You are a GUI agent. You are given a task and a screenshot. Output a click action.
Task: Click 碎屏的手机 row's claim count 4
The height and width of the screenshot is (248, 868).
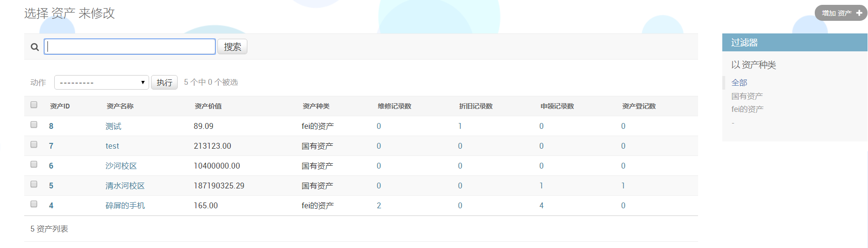(542, 205)
